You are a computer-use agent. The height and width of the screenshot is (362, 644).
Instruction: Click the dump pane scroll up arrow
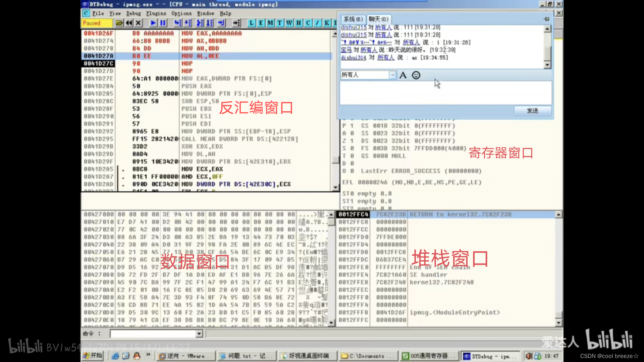(x=331, y=215)
